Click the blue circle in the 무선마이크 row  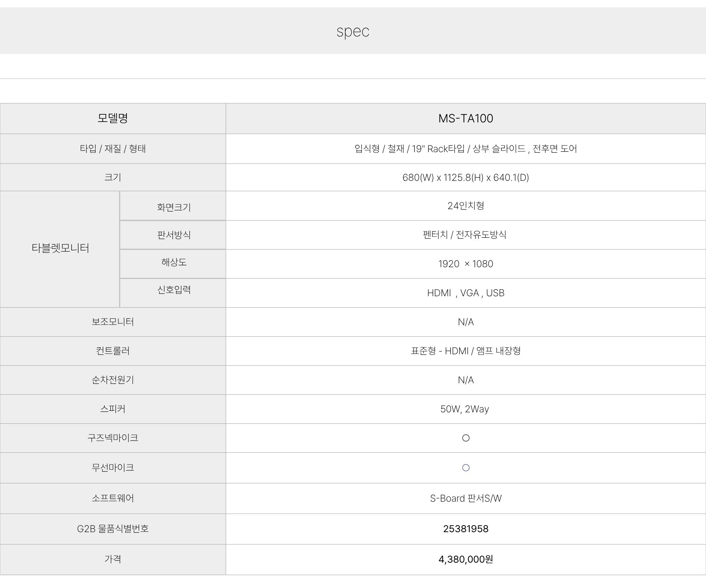click(x=466, y=468)
